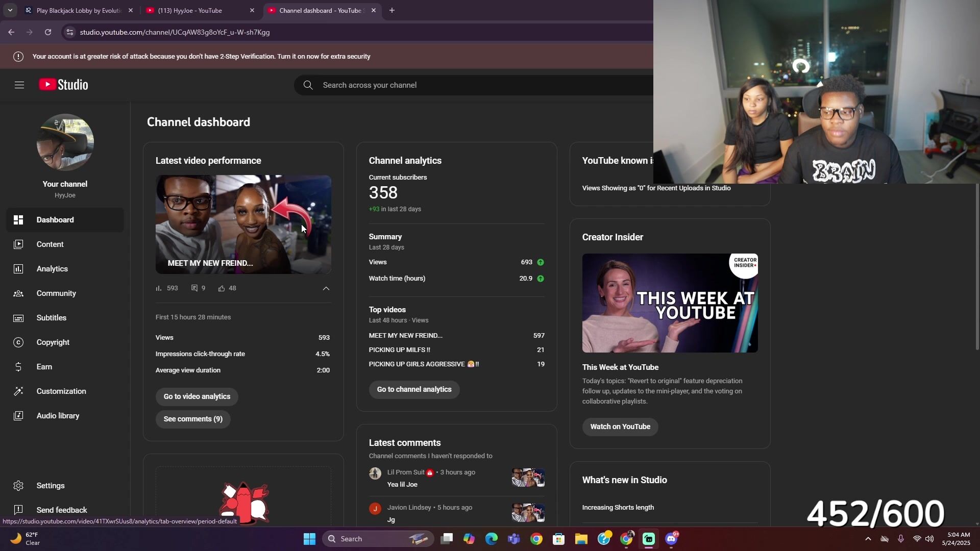Click the Javion Lindsey comment entry
This screenshot has height=551, width=980.
pos(457,514)
